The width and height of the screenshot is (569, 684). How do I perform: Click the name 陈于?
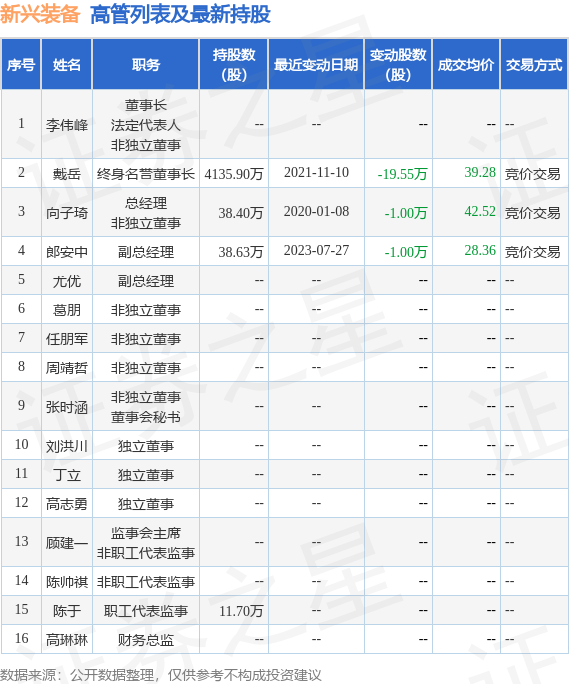[67, 611]
